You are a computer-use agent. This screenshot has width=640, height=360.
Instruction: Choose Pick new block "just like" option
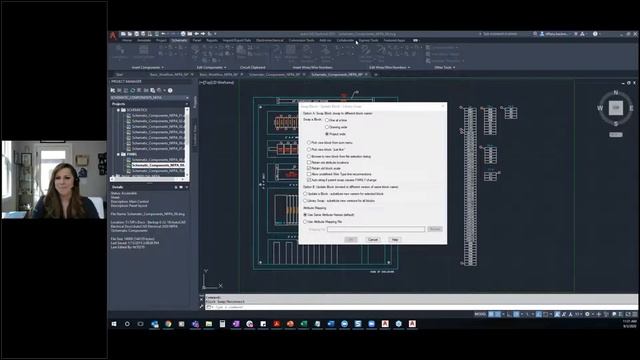[x=309, y=149]
